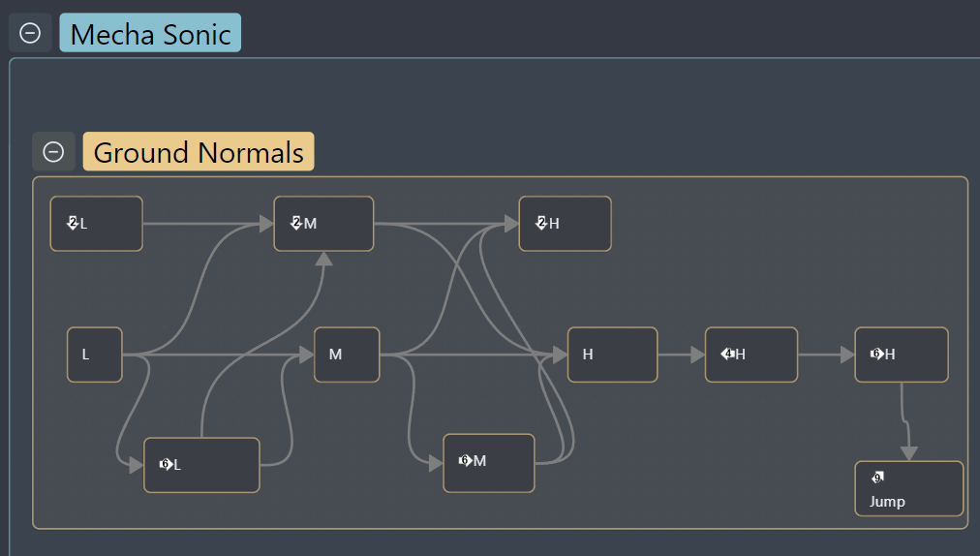This screenshot has width=980, height=556.
Task: Select the Jump node
Action: [x=908, y=488]
